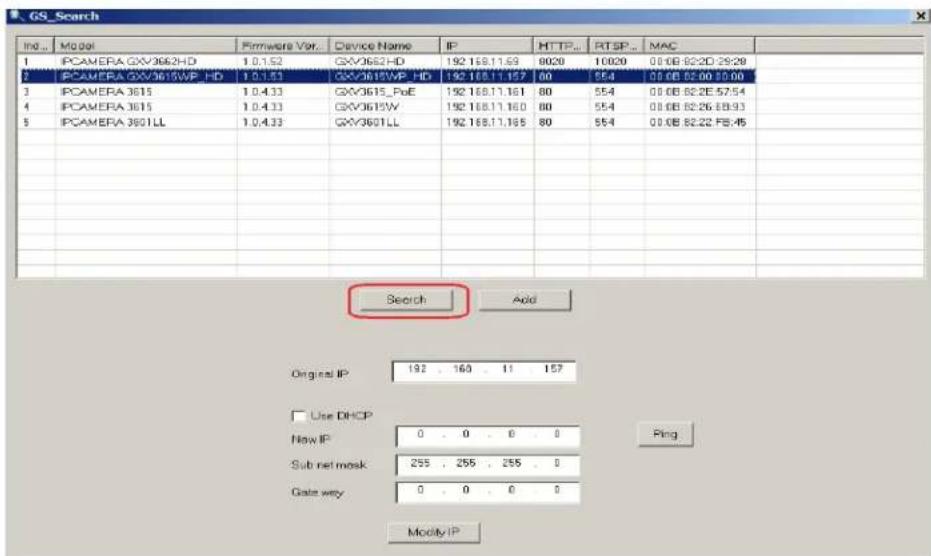This screenshot has width=931, height=556.
Task: Enable the Use DHCP checkbox
Action: tap(299, 416)
